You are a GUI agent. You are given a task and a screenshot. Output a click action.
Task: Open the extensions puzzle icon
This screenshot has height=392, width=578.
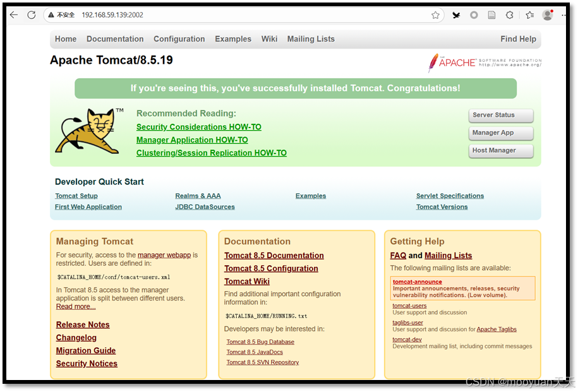(x=509, y=15)
